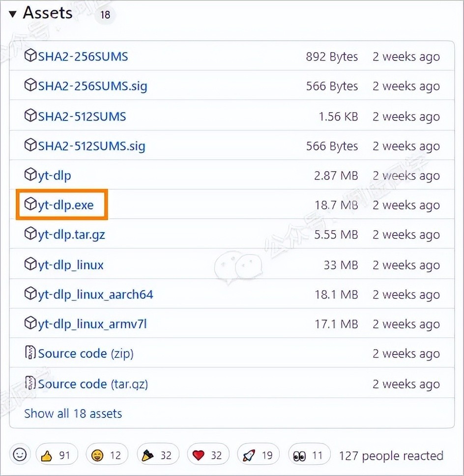Download yt-dlp.exe file
The height and width of the screenshot is (476, 464).
pos(66,205)
